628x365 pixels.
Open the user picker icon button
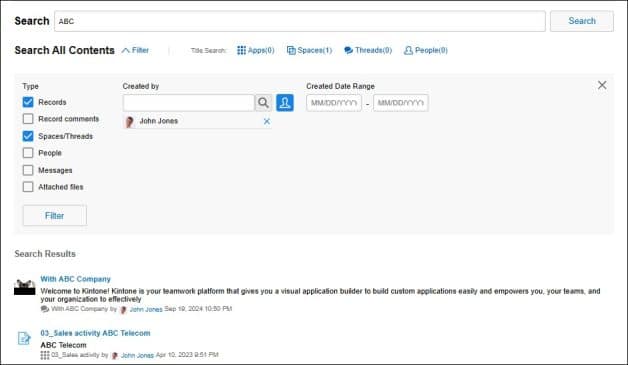(x=285, y=103)
